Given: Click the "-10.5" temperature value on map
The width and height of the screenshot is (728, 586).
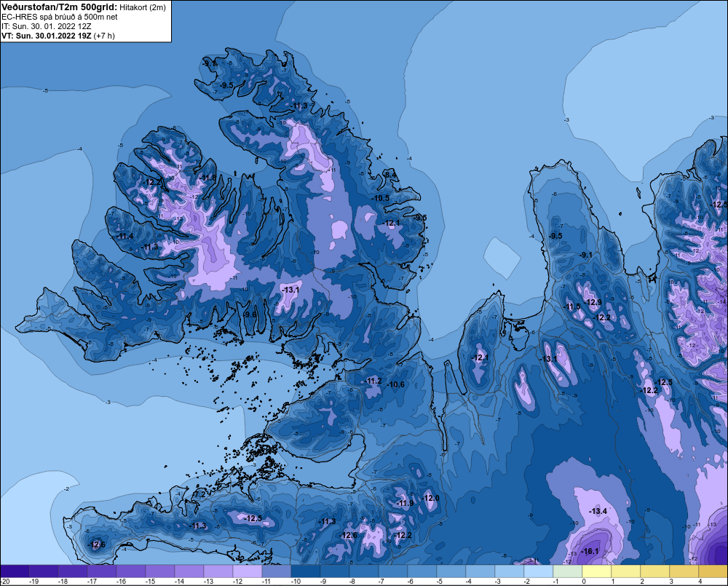Looking at the screenshot, I should [381, 198].
